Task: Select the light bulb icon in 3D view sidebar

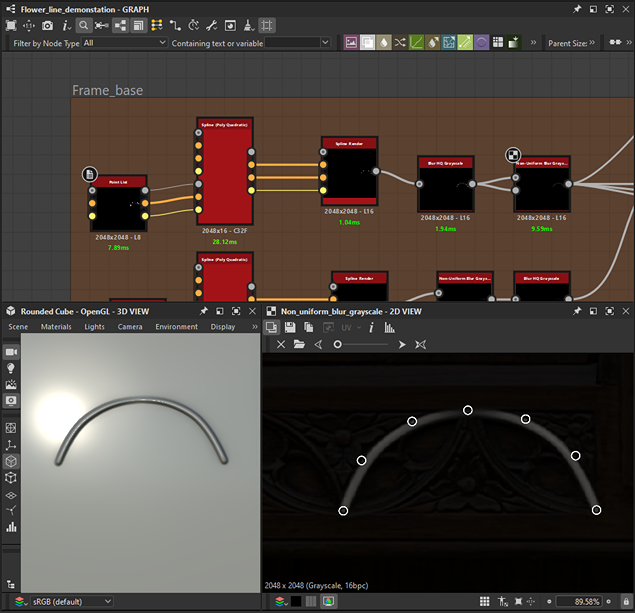Action: tap(12, 368)
